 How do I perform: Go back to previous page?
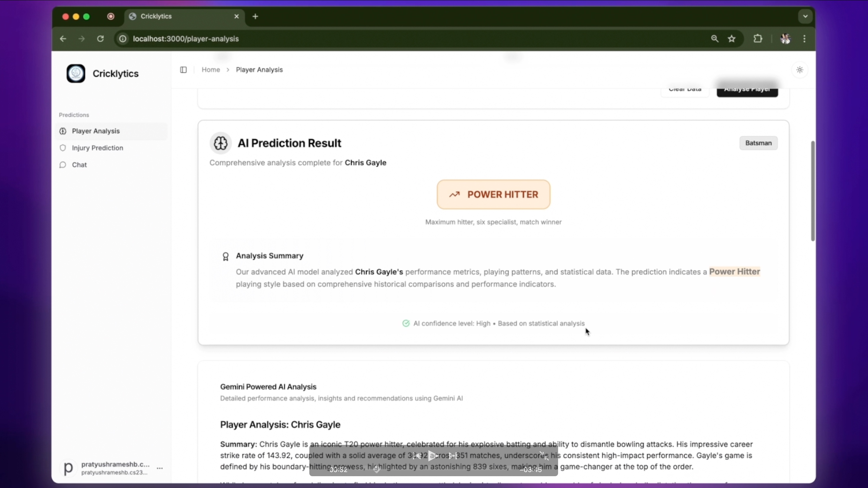(63, 39)
